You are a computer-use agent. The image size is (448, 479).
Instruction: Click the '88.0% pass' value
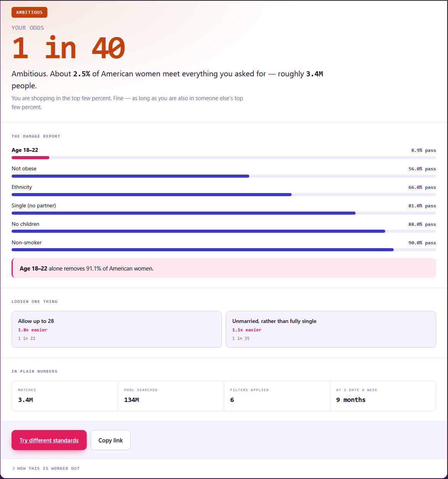pos(422,224)
